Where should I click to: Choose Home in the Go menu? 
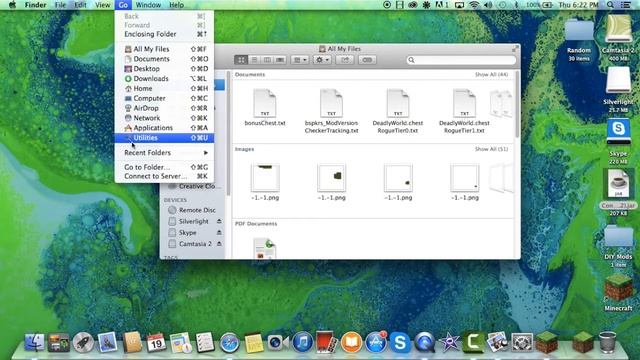point(164,89)
